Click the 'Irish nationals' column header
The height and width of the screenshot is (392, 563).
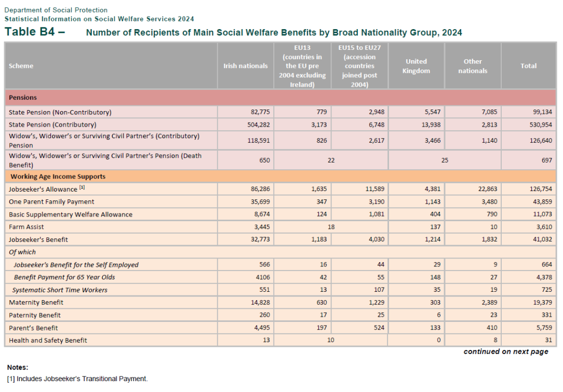click(246, 66)
